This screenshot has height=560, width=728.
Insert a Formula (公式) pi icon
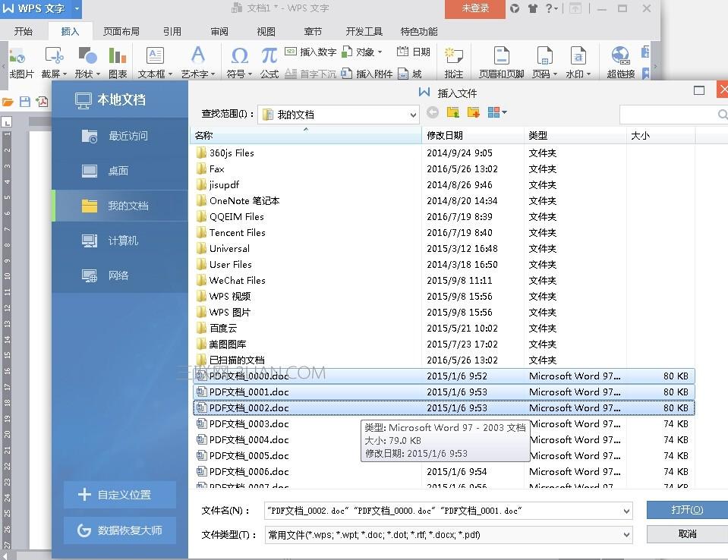click(x=269, y=55)
